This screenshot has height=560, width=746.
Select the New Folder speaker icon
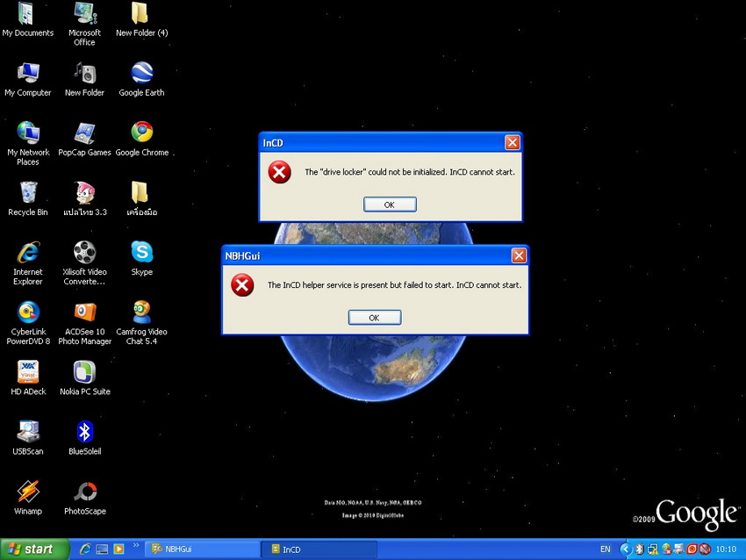84,80
